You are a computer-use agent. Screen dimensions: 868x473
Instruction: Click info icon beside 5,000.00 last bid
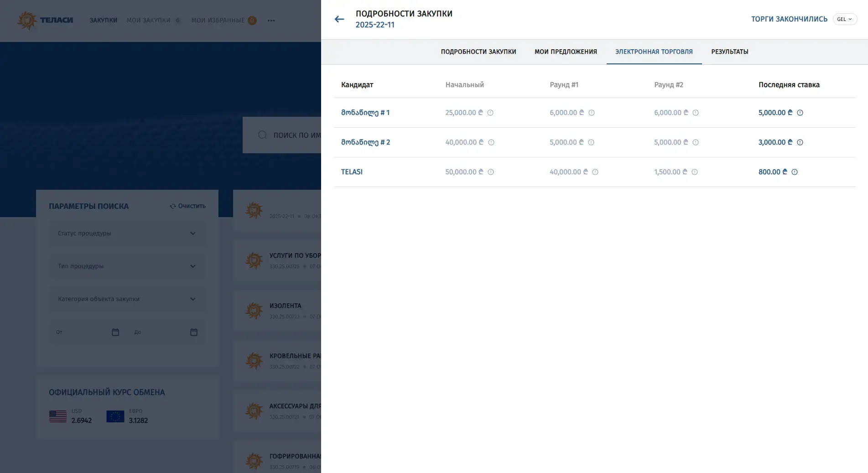800,113
